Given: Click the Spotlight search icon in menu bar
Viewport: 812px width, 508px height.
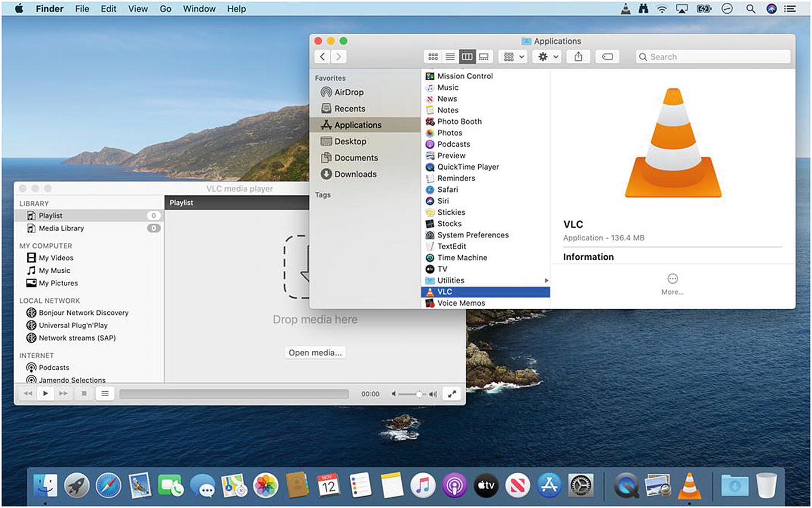Looking at the screenshot, I should (751, 9).
